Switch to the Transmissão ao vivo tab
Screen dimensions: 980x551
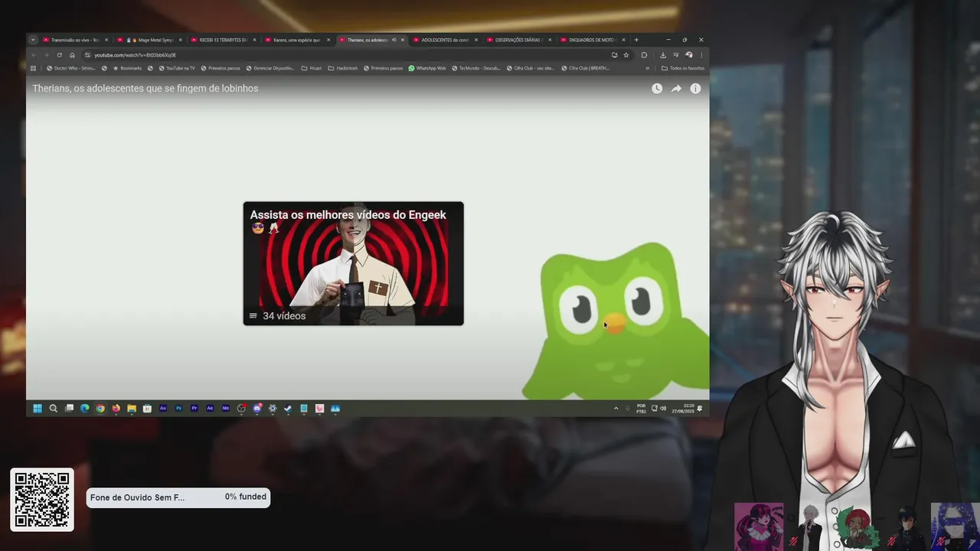click(x=75, y=40)
